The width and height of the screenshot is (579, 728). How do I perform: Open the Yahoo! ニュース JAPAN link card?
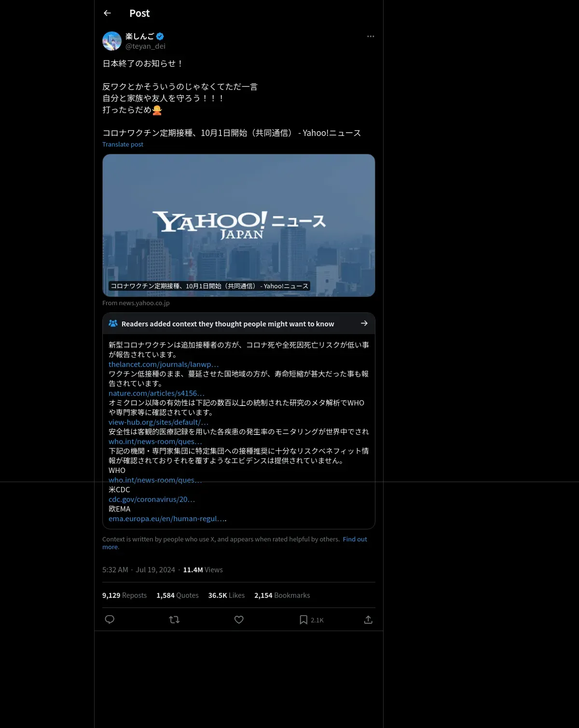(x=239, y=225)
